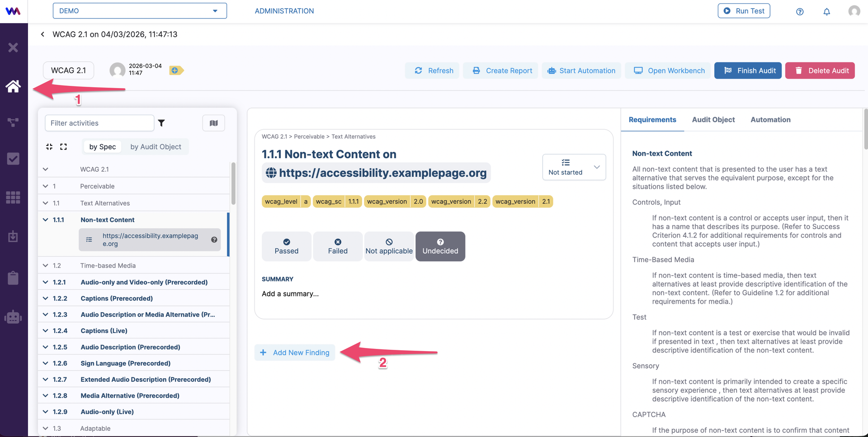The image size is (868, 437).
Task: Open the hierarchy tree icon in the sidebar
Action: (x=13, y=122)
